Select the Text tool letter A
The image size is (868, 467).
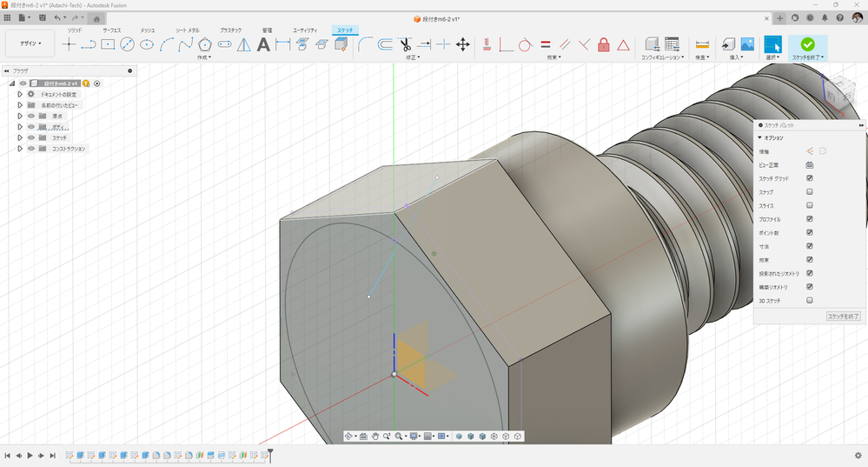click(263, 45)
